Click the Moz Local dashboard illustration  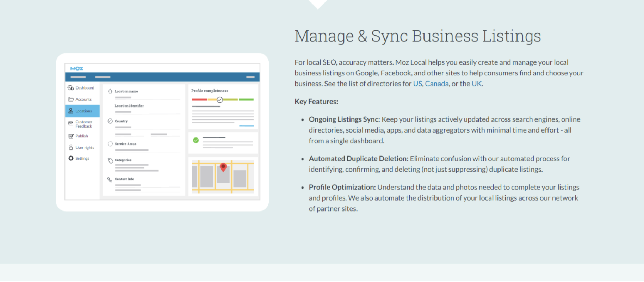click(162, 132)
